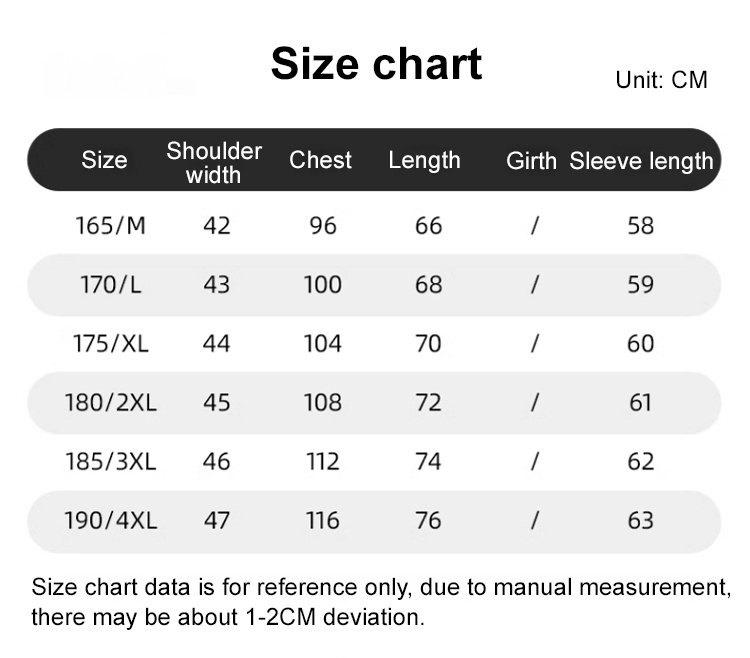Click the sleeve length value 63
Viewport: 750px width, 658px height.
click(640, 520)
